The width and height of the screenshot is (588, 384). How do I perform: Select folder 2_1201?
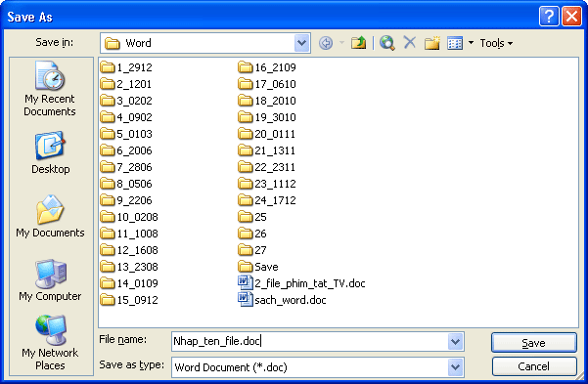pos(126,84)
